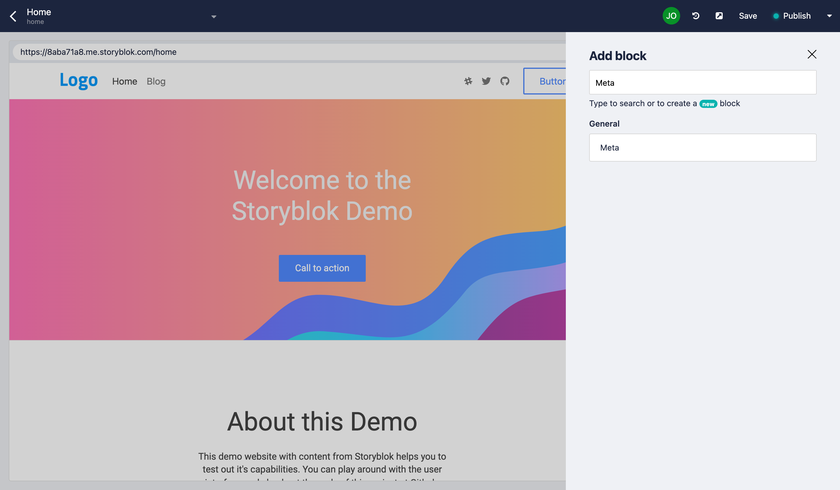Screen dimensions: 840x490
Task: Click the teal new badge in hint
Action: coord(708,104)
